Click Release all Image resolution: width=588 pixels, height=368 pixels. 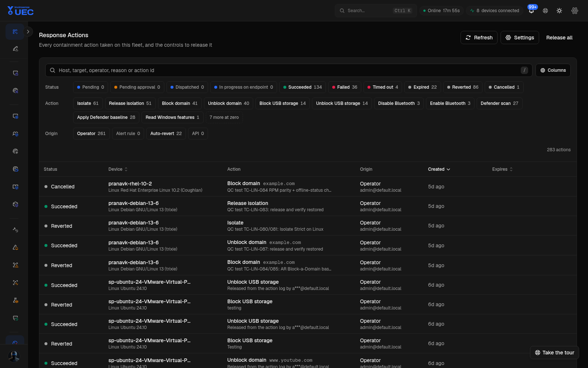(x=559, y=38)
